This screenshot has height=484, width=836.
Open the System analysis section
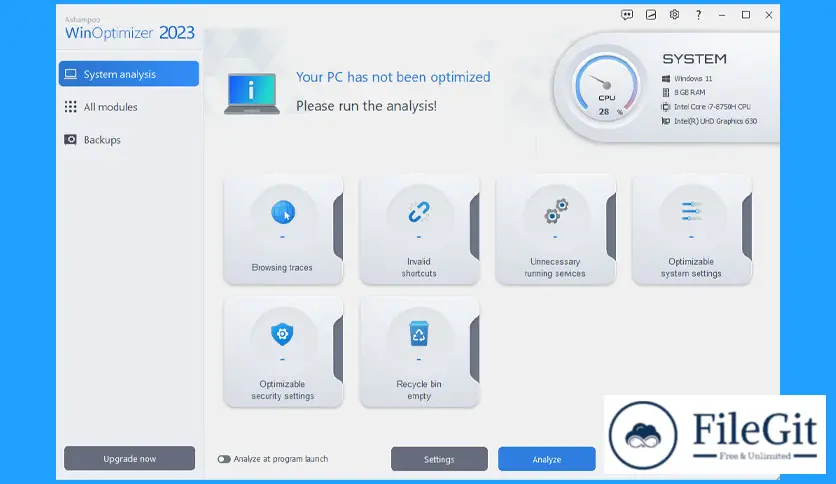click(128, 74)
